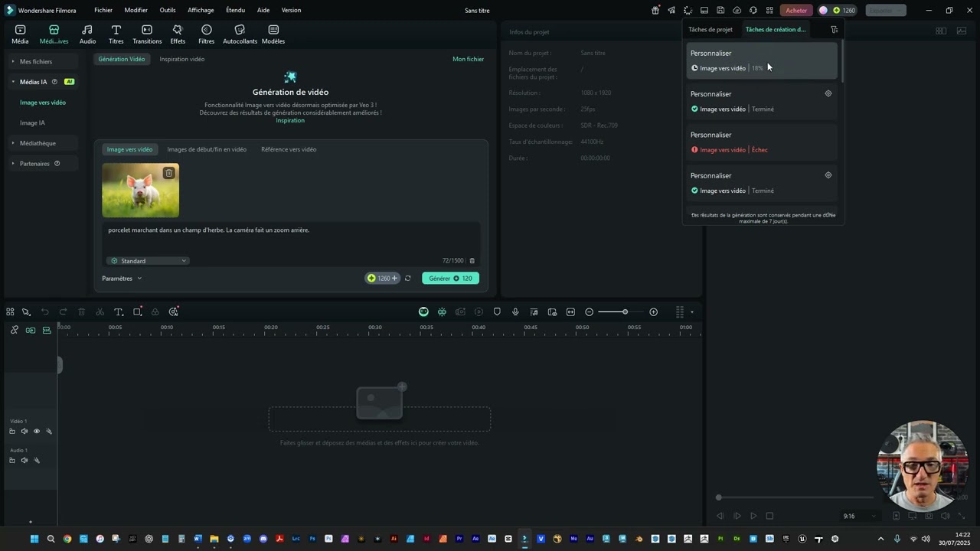Open the Outils menu
Screen dimensions: 980x551
[x=168, y=10]
